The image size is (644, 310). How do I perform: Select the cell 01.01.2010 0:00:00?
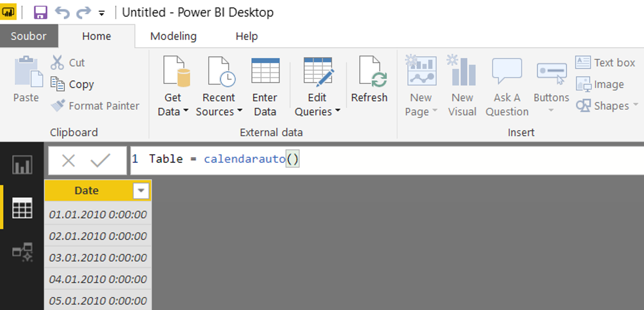[x=98, y=215]
